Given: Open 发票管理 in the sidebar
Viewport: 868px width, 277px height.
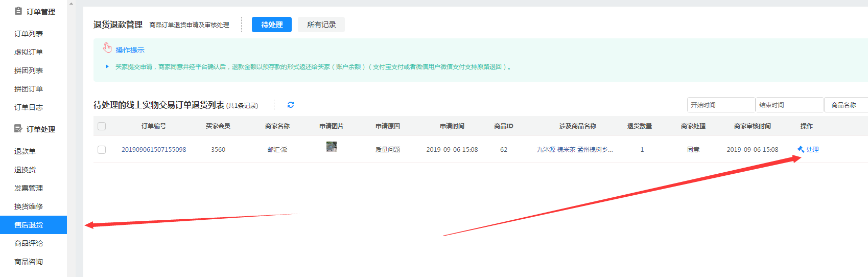Looking at the screenshot, I should point(29,188).
